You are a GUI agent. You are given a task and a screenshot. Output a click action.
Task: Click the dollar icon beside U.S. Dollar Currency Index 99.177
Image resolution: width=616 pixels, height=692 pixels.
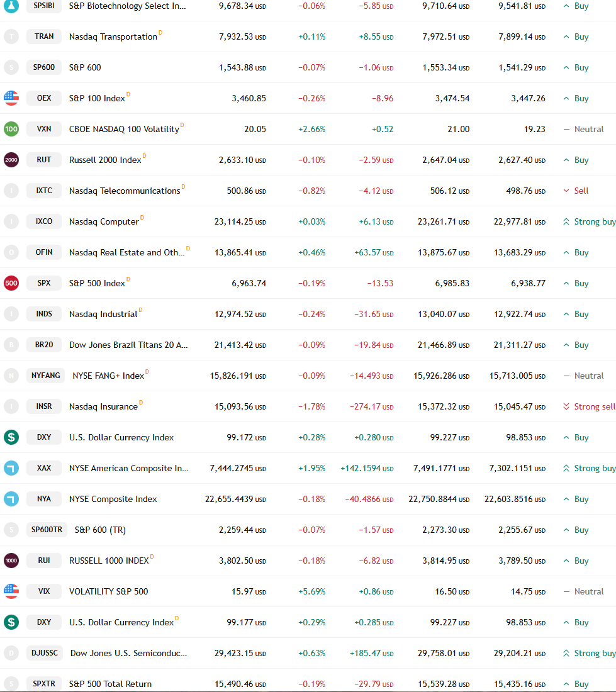pyautogui.click(x=11, y=622)
